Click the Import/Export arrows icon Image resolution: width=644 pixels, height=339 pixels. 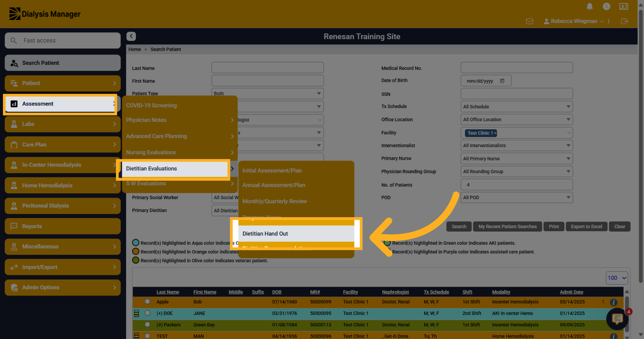click(x=14, y=267)
